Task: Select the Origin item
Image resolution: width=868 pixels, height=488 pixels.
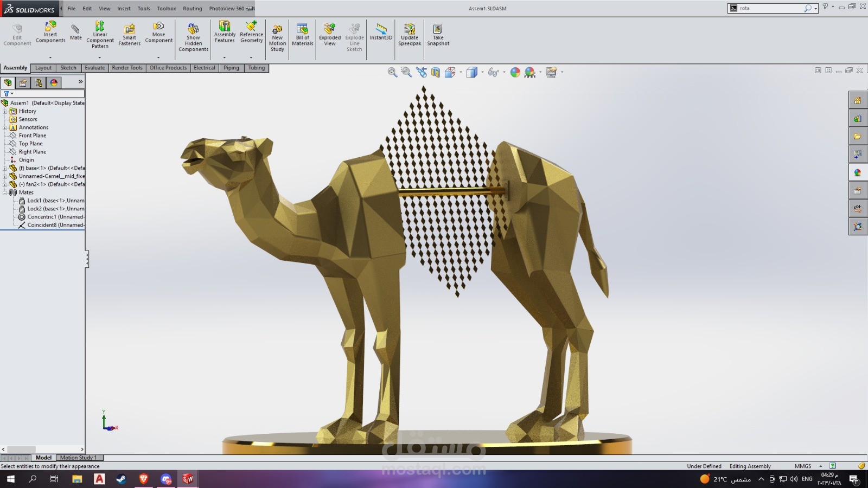Action: 26,160
